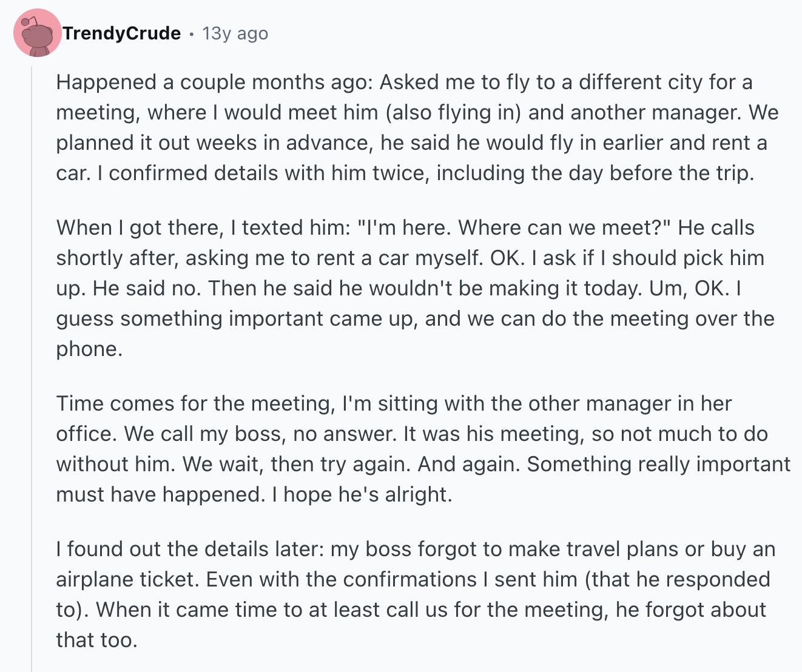
Task: Click the text "Something really important"
Action: click(658, 465)
